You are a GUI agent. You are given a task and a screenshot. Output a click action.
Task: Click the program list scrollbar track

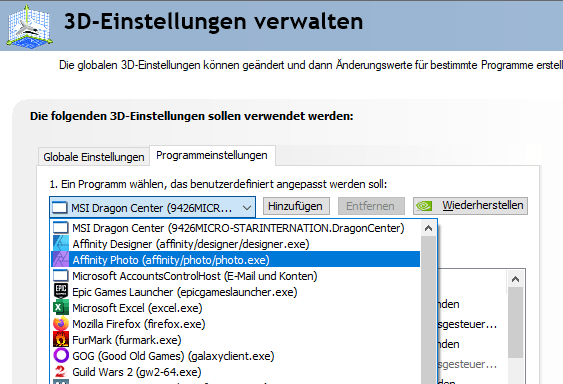pos(428,310)
